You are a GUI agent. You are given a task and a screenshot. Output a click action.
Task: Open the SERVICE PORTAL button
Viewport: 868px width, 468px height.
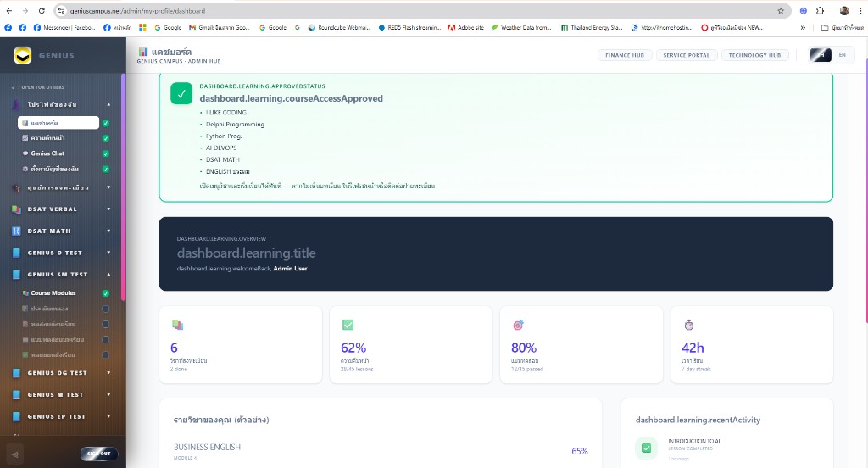(687, 55)
